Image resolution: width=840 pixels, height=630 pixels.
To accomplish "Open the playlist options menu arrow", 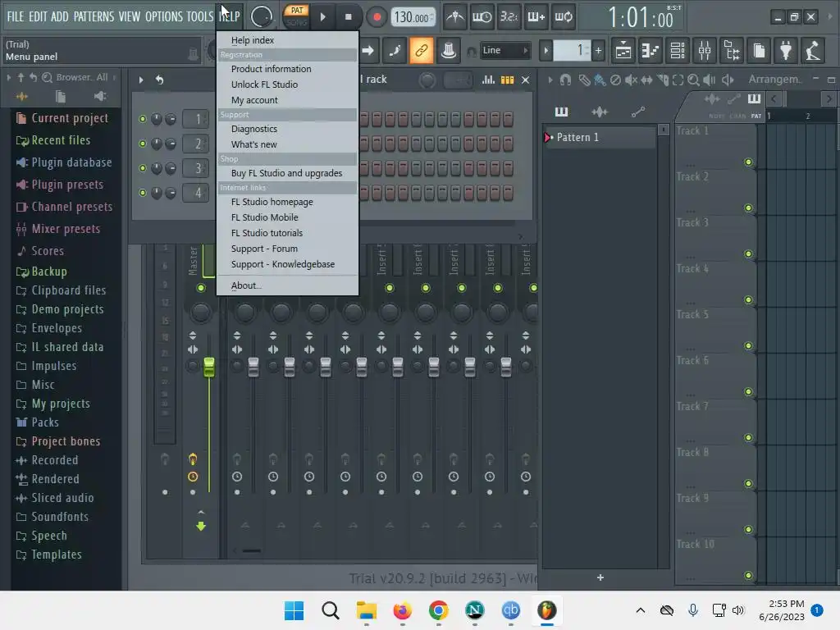I will [x=550, y=80].
